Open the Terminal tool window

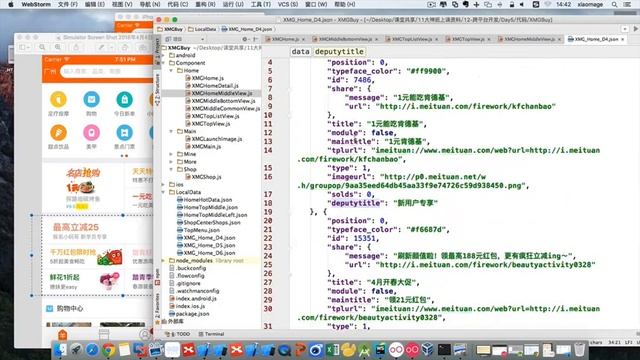tap(211, 334)
